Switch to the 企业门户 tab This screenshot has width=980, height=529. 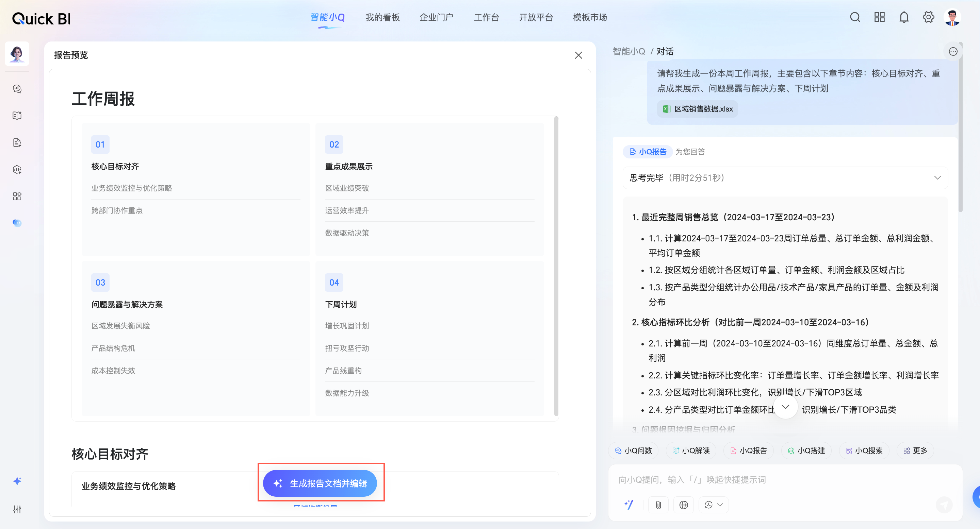(x=436, y=17)
